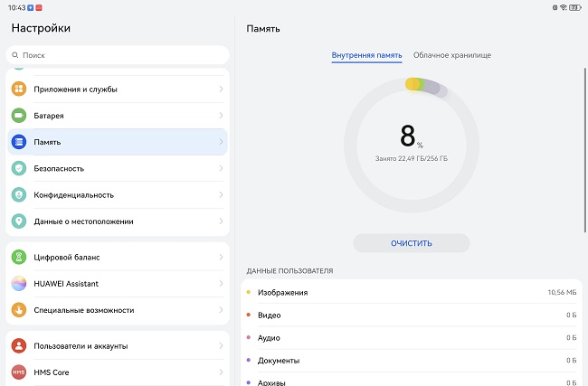Open Apps and services via its orange icon
588x386 pixels.
click(x=19, y=89)
